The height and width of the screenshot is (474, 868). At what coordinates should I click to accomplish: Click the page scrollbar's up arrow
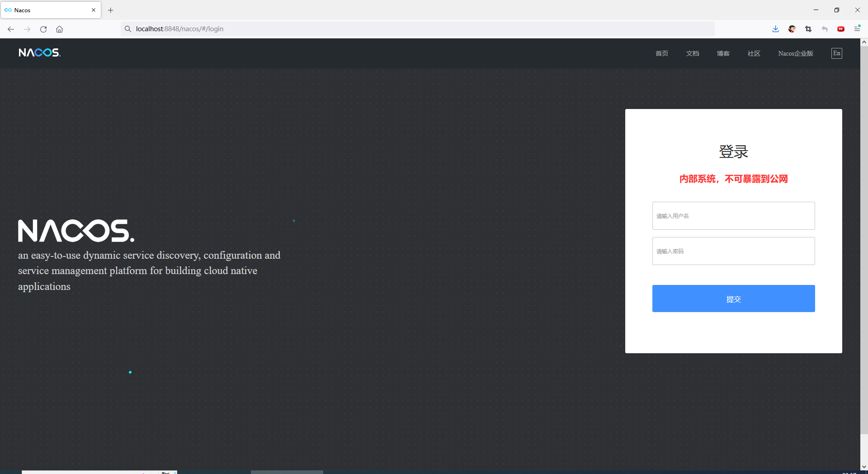pos(864,42)
